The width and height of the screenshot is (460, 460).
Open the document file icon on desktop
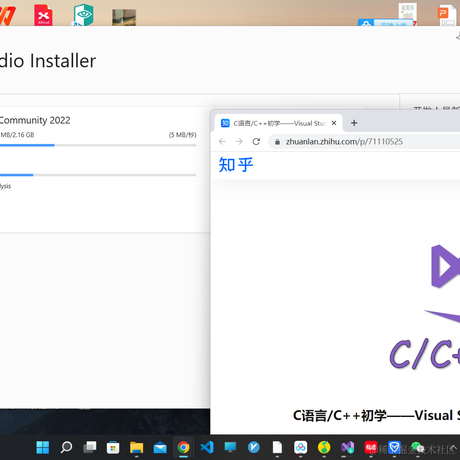[x=408, y=13]
